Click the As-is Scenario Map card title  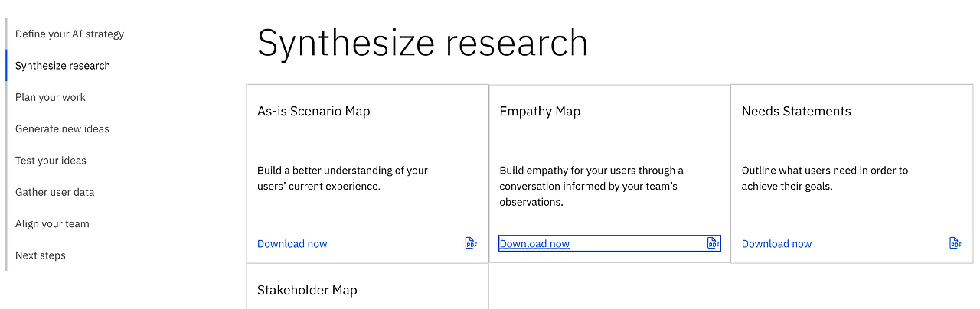[x=314, y=111]
